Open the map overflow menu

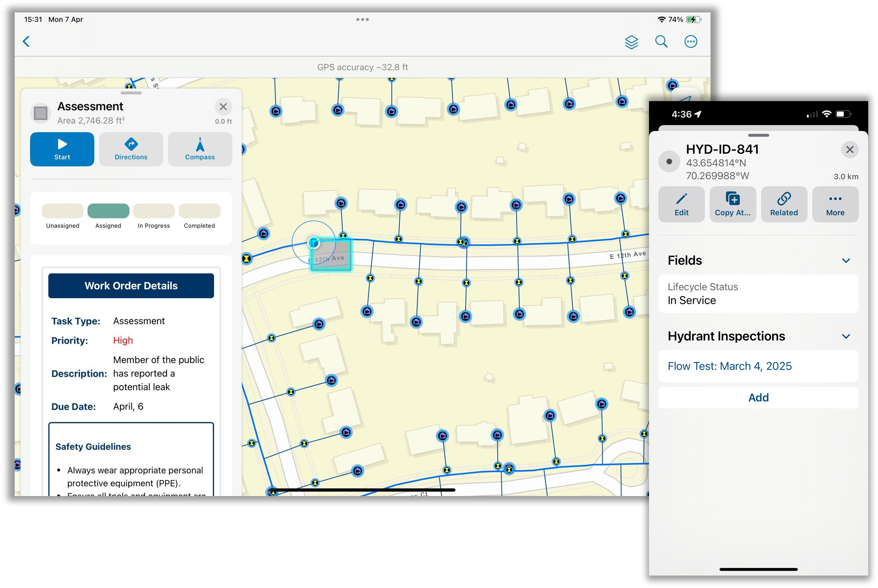tap(691, 42)
